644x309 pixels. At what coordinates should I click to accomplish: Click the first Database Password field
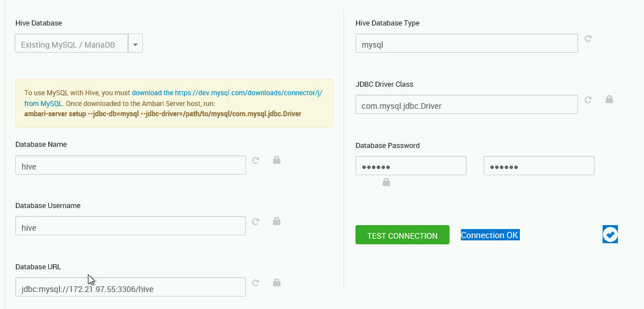(411, 166)
